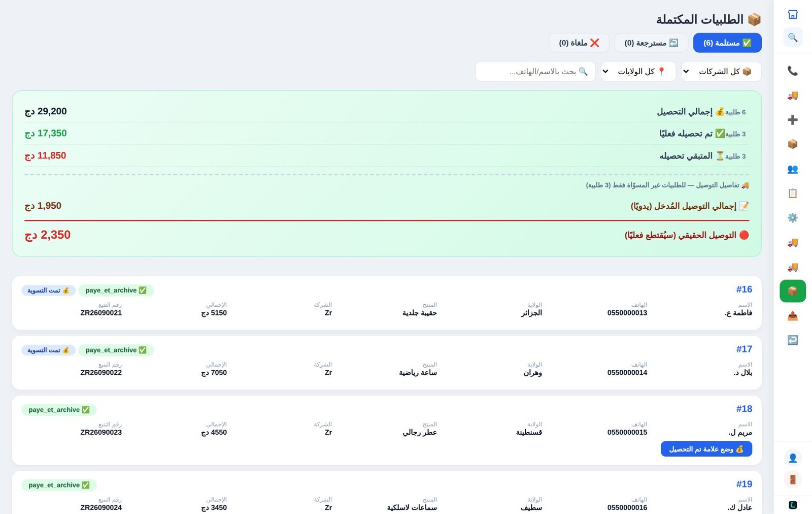Click the 17,350 دج collected amount
Viewport: 812px width, 514px height.
click(x=46, y=134)
